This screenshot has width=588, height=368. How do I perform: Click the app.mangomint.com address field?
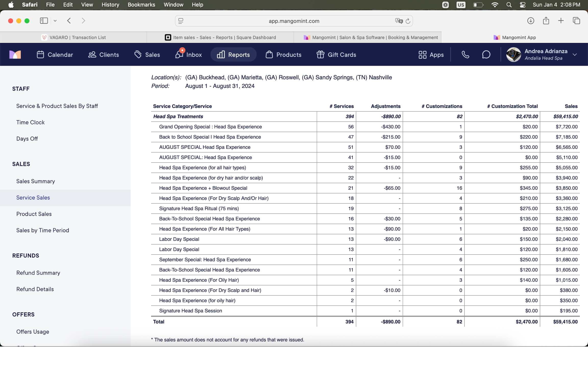click(x=293, y=21)
